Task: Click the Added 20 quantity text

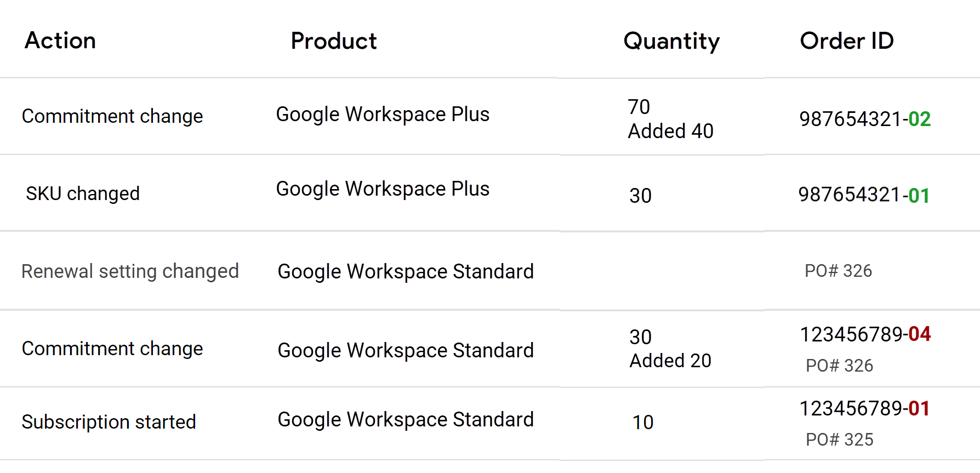Action: coord(670,361)
